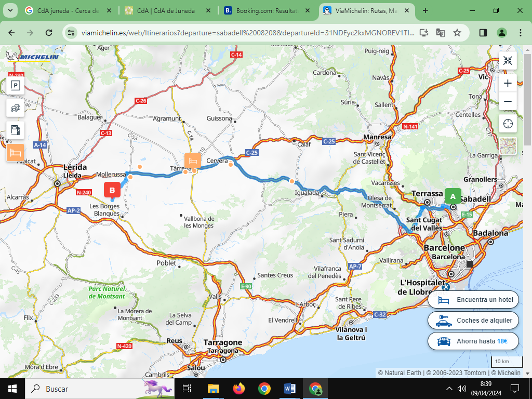The height and width of the screenshot is (399, 532).
Task: Click the red B destination marker
Action: click(112, 190)
